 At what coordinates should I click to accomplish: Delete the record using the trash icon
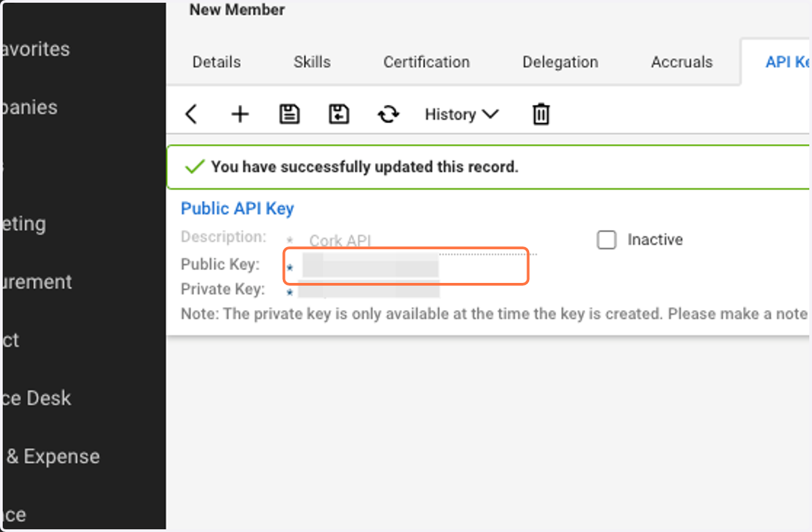click(x=541, y=114)
